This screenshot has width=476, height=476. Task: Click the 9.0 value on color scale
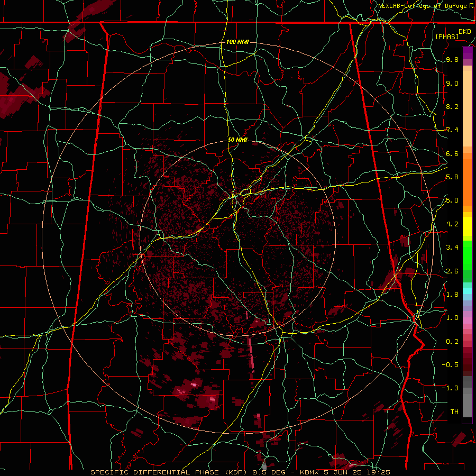(452, 83)
